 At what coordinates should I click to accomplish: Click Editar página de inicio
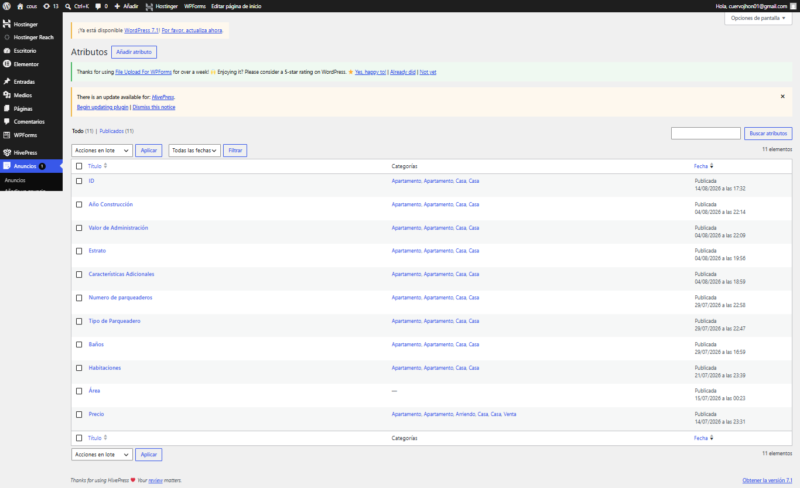point(236,6)
